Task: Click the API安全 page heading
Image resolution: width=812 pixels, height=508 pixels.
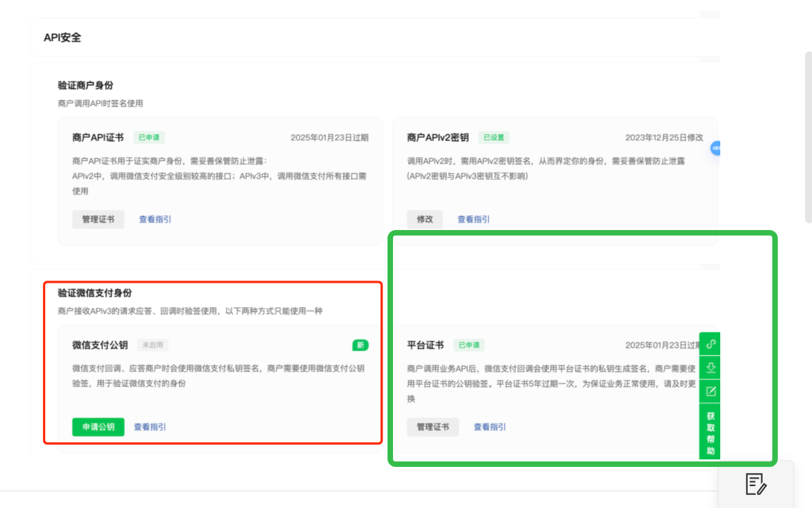Action: click(62, 37)
